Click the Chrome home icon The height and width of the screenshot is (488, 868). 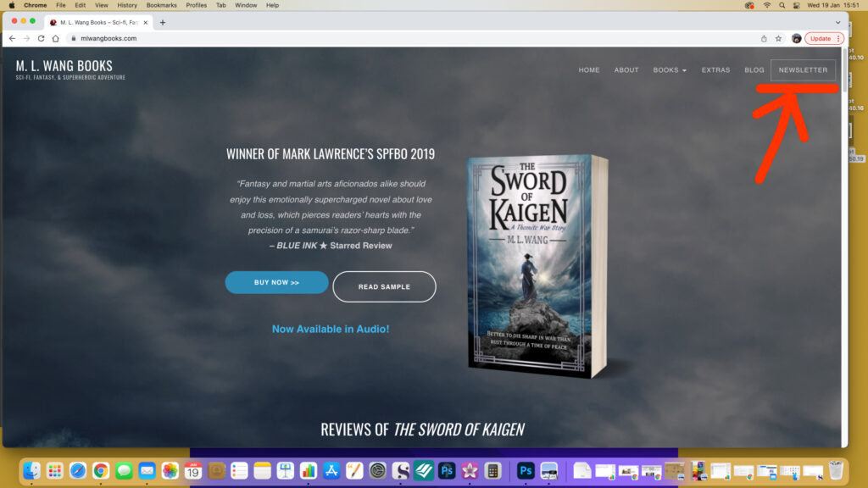click(x=55, y=38)
